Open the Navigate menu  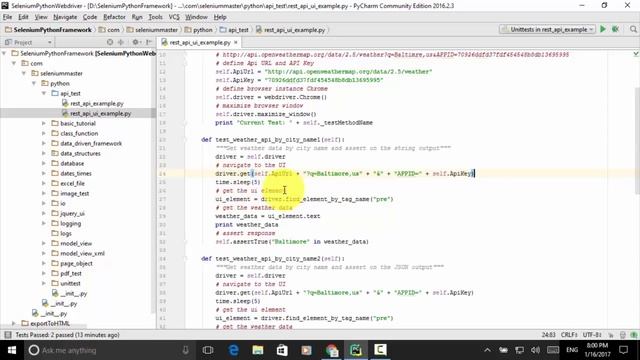(x=65, y=17)
